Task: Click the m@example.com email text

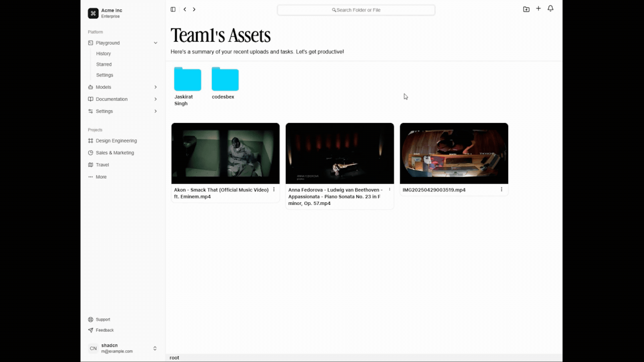Action: [117, 351]
